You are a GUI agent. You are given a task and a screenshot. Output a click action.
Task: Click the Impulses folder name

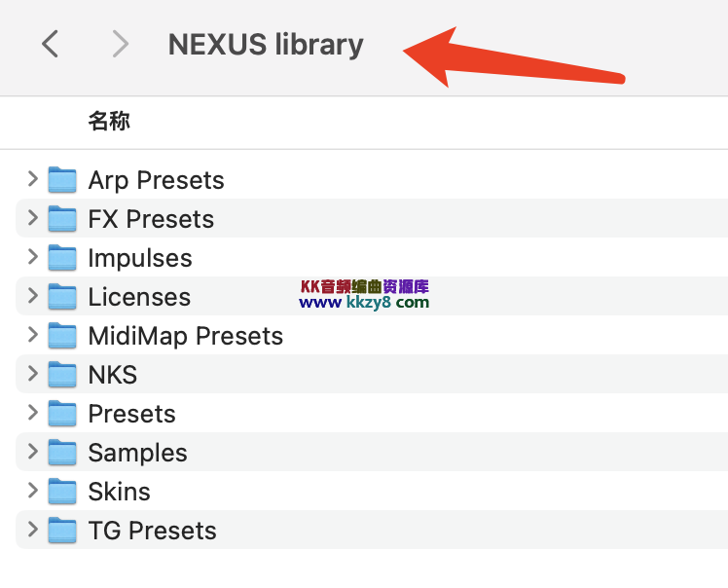[x=140, y=259]
